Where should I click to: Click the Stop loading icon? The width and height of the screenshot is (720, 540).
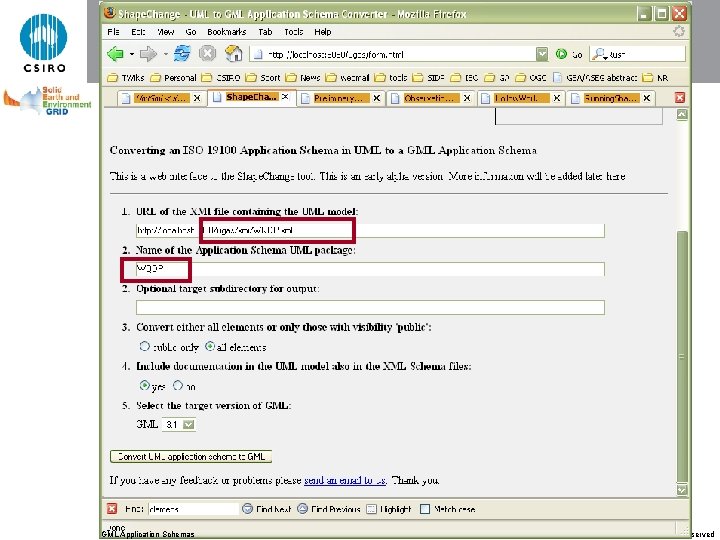[208, 54]
